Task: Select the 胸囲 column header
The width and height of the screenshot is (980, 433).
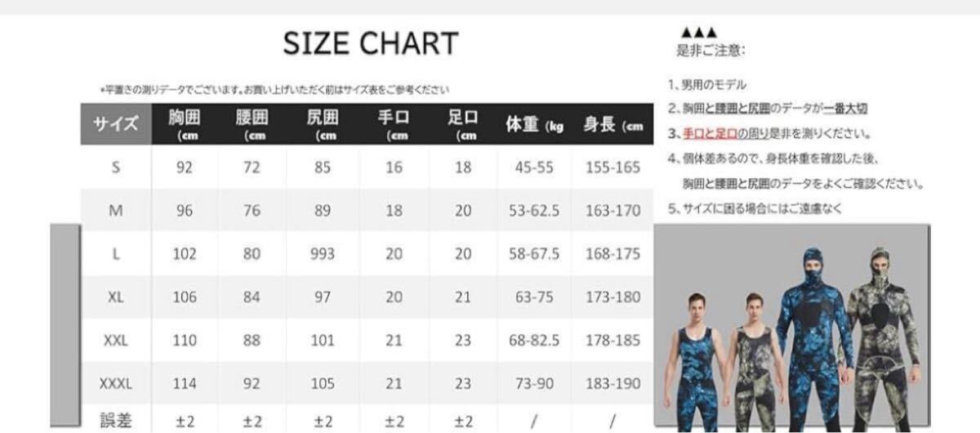Action: 185,124
